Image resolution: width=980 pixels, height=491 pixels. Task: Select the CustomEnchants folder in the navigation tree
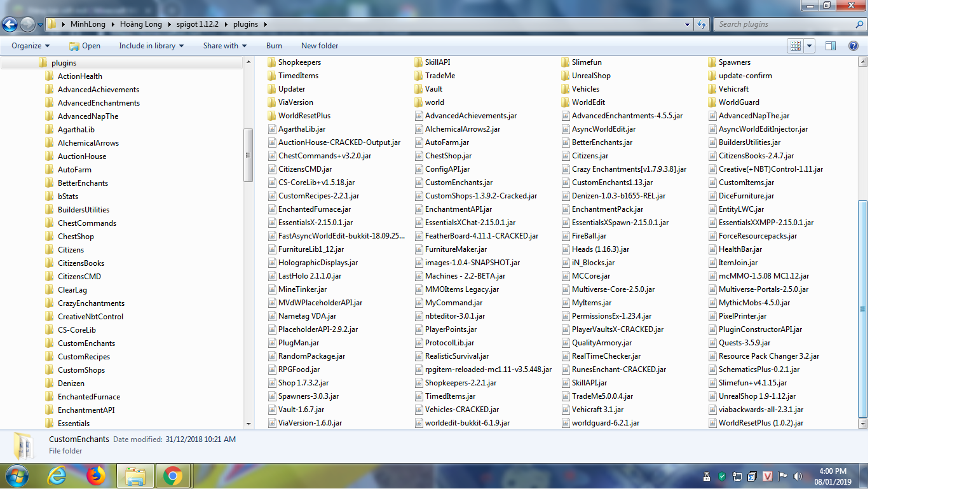86,343
